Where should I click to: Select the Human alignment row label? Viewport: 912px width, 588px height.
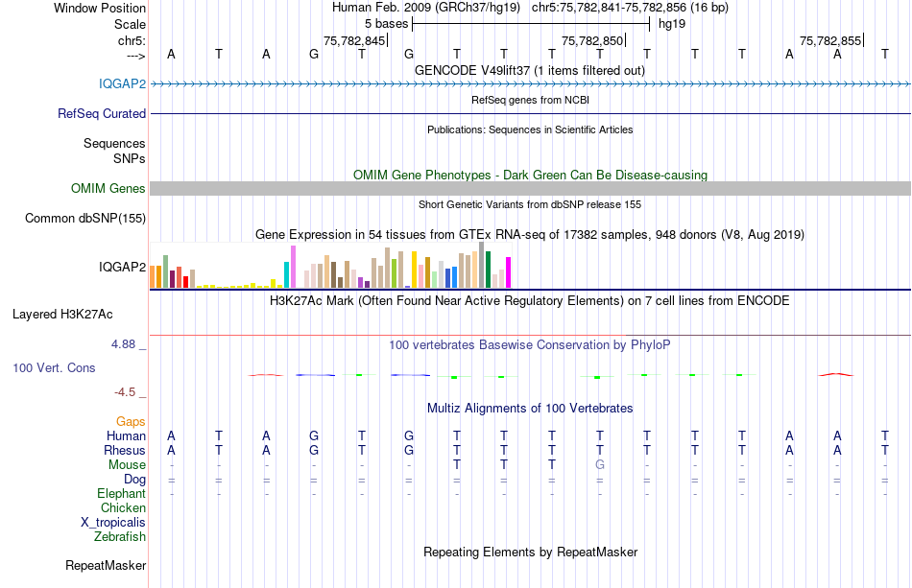126,436
